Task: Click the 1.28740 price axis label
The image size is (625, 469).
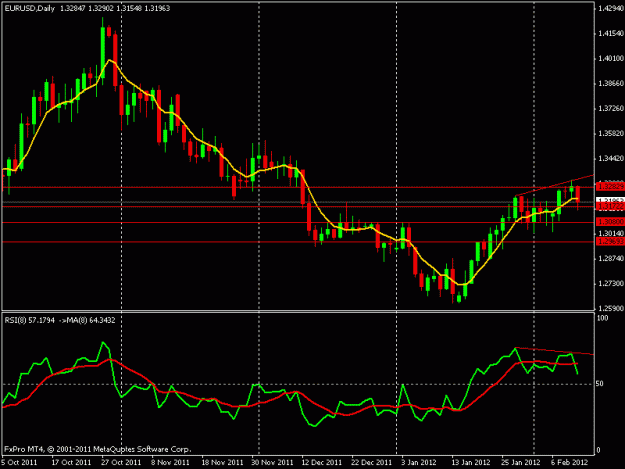Action: (x=611, y=259)
